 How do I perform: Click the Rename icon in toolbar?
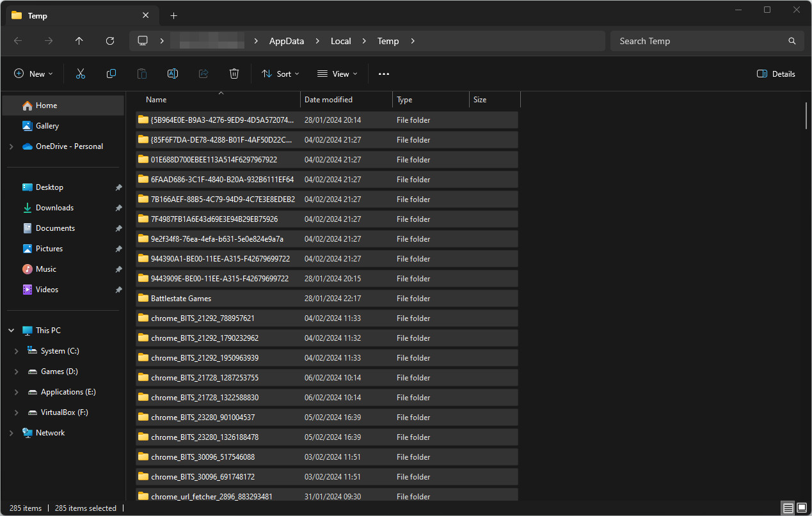click(173, 74)
